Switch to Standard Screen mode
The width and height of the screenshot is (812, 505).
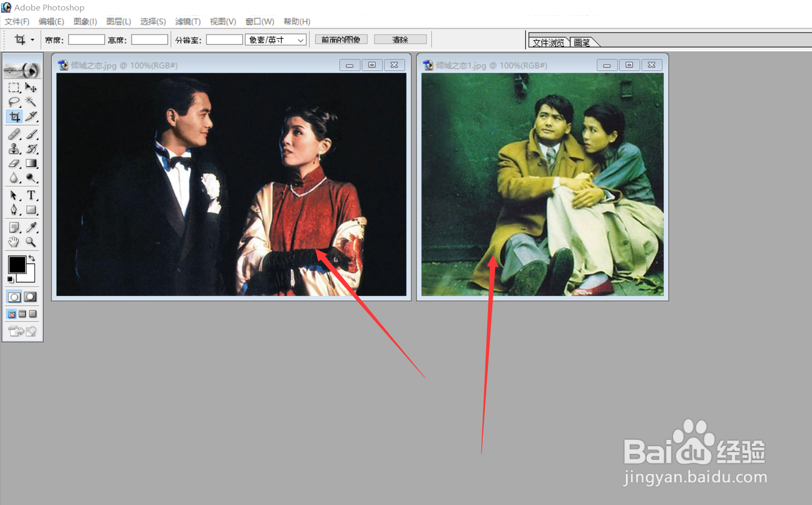[x=12, y=314]
